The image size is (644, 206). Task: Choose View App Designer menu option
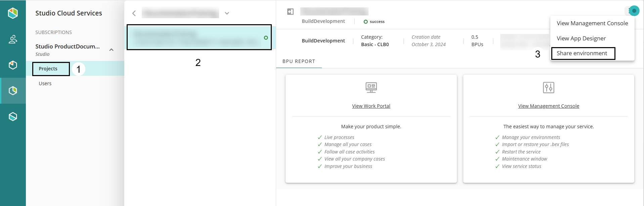point(581,38)
